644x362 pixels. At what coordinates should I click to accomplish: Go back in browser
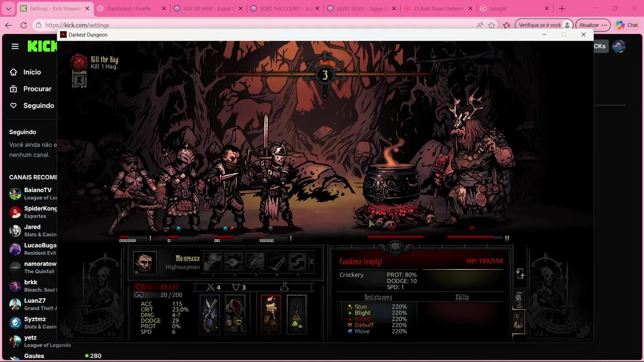coord(9,25)
